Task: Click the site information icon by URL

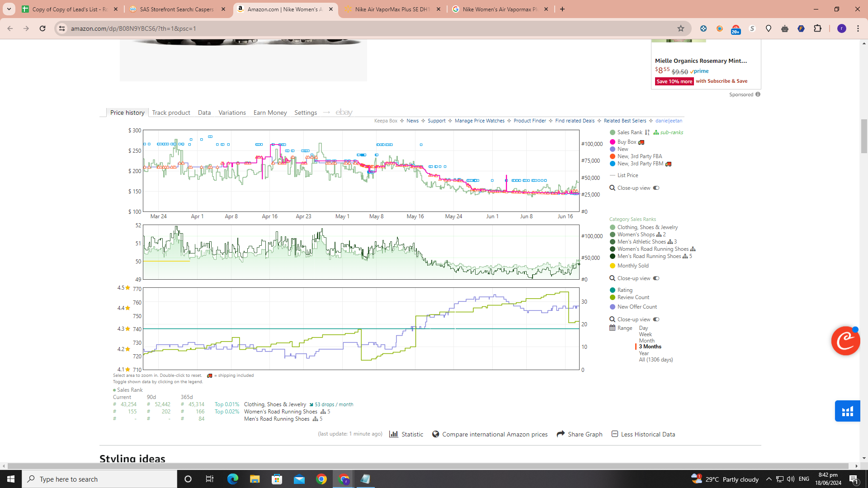Action: click(x=62, y=28)
